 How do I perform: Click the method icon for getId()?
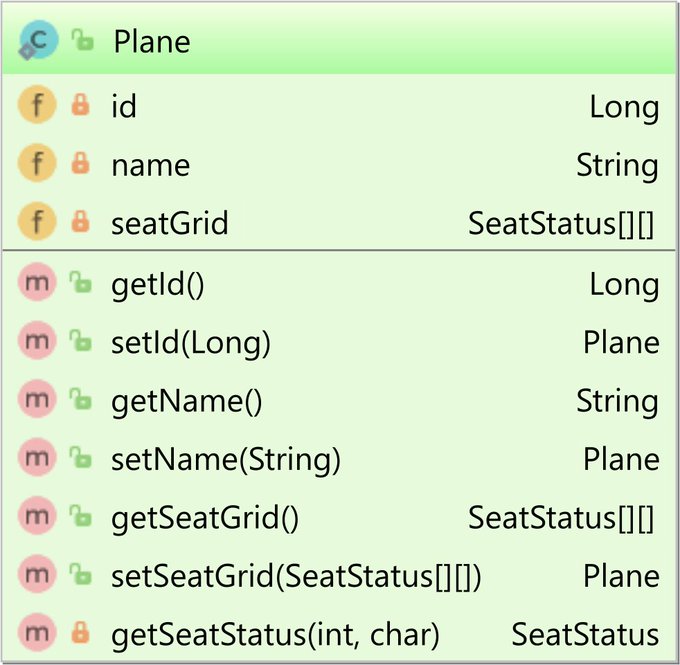coord(37,282)
